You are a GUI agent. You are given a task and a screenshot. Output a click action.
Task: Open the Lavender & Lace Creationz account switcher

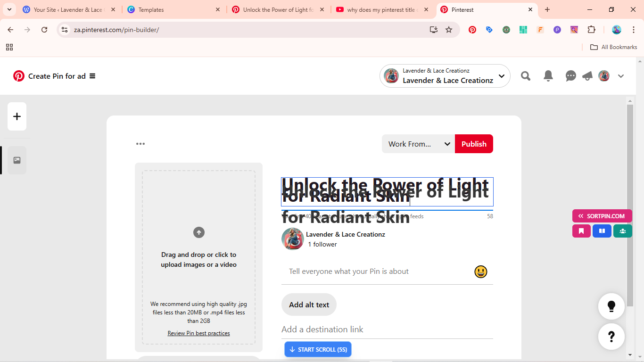click(x=445, y=76)
